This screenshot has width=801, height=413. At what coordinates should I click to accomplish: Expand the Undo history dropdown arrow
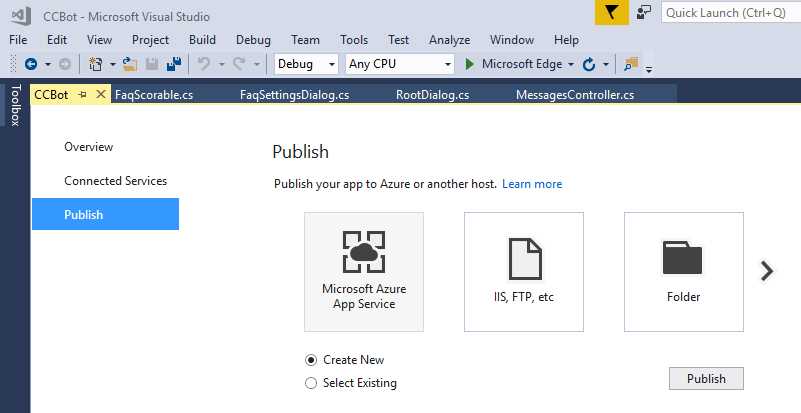[x=222, y=64]
